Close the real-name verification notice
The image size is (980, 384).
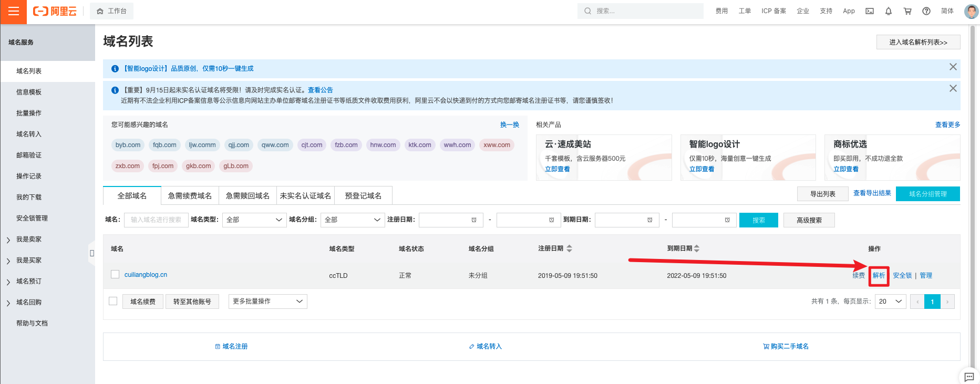953,88
